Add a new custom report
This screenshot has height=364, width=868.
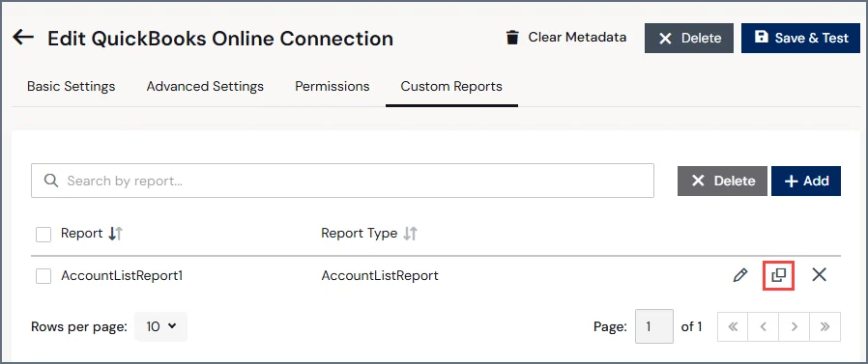point(806,181)
